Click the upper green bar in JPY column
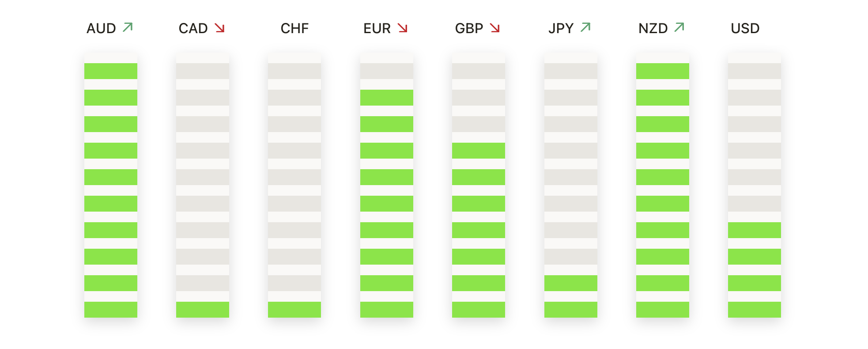 pos(571,283)
